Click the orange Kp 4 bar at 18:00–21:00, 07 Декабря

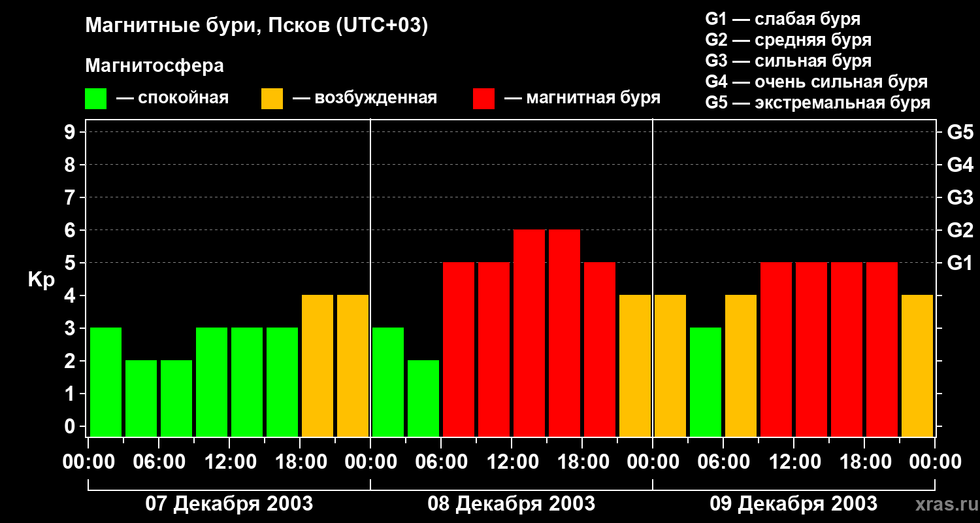(x=318, y=365)
